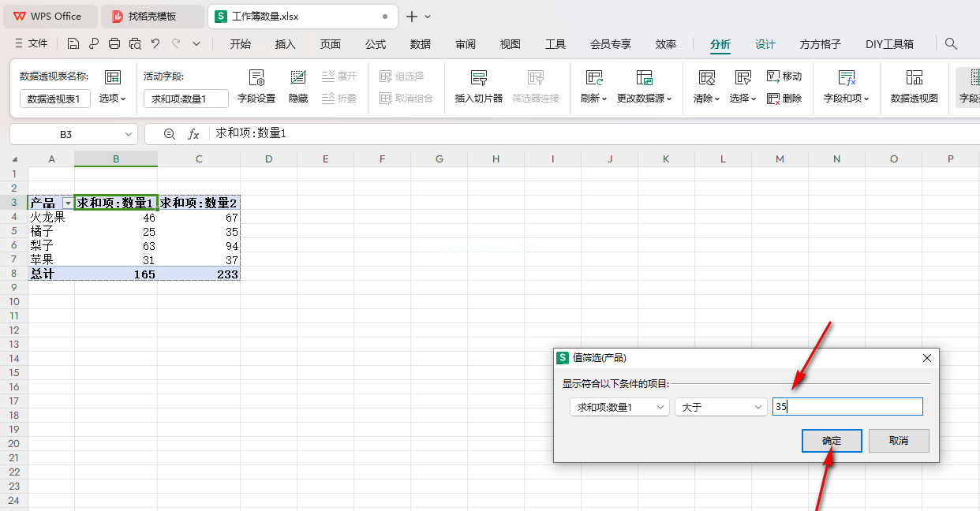Screen dimensions: 980x511
Task: Click the new tab plus button
Action: pos(411,16)
